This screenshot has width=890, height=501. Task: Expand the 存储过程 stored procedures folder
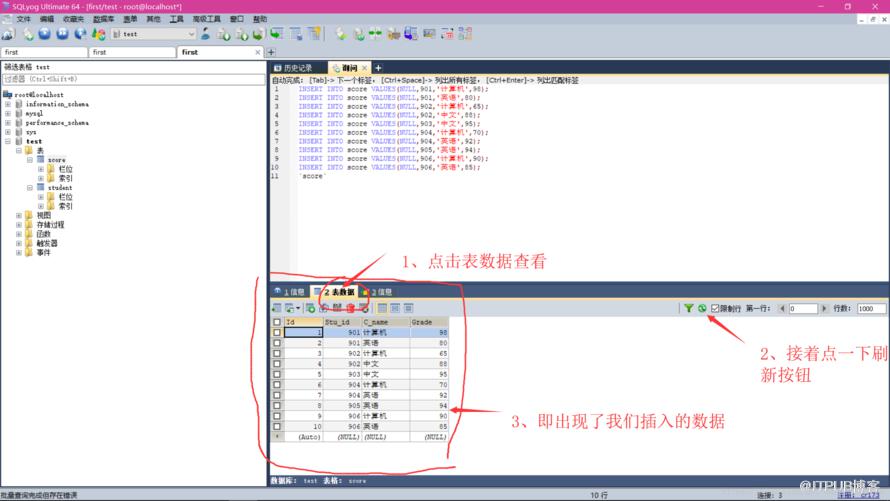[x=19, y=225]
